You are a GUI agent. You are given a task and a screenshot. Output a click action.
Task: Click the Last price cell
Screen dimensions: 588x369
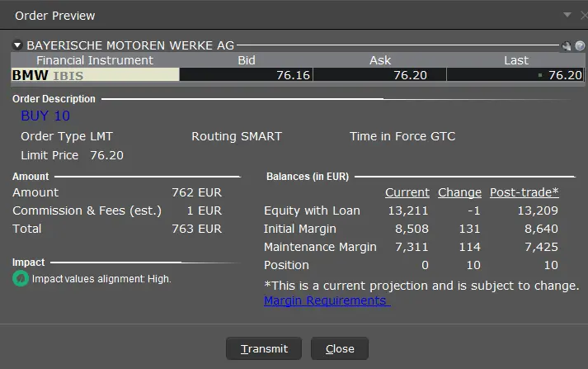[515, 75]
